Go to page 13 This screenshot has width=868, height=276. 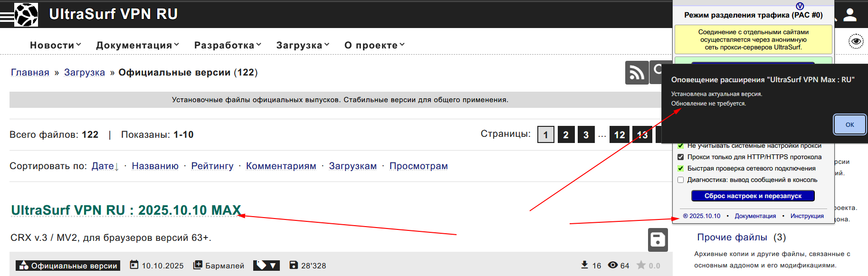[x=642, y=134]
